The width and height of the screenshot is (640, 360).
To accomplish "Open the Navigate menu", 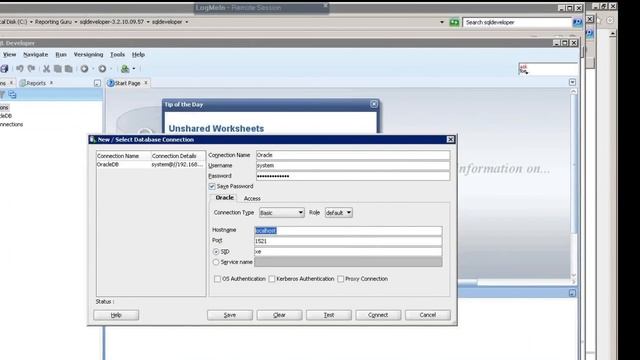I will click(x=36, y=54).
